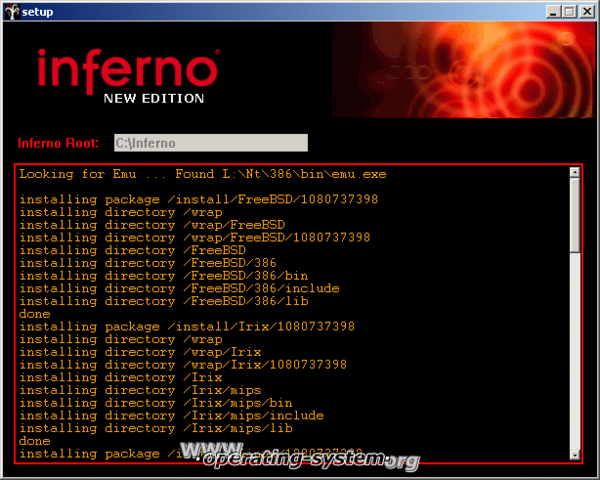Click 'installing directory /Irix/mips' line
This screenshot has height=480, width=600.
[x=140, y=390]
